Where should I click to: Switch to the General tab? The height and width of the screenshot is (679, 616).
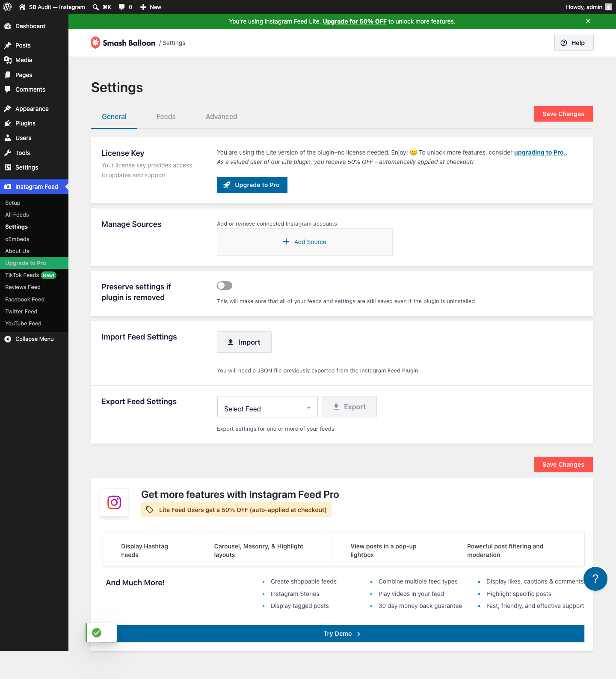click(114, 117)
